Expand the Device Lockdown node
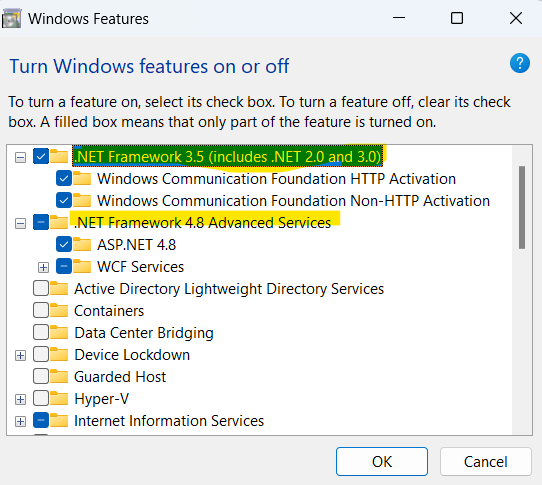Image resolution: width=542 pixels, height=485 pixels. 20,356
